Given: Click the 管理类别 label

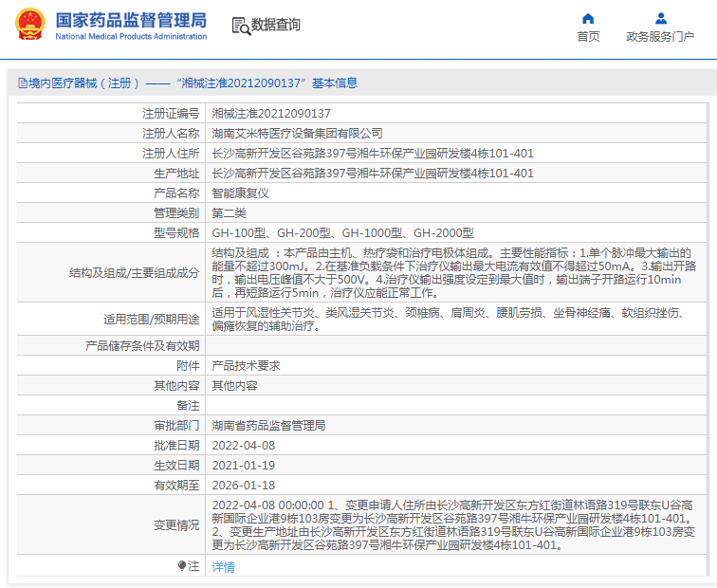Looking at the screenshot, I should click(x=176, y=213).
